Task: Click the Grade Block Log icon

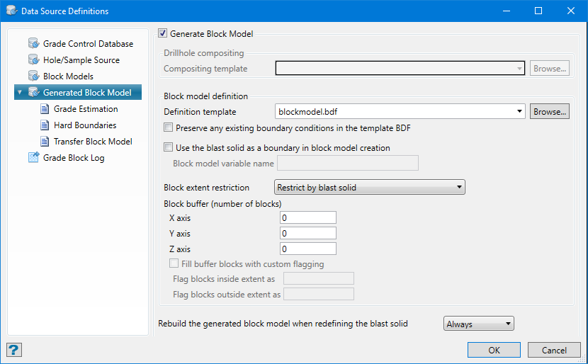Action: [x=33, y=158]
